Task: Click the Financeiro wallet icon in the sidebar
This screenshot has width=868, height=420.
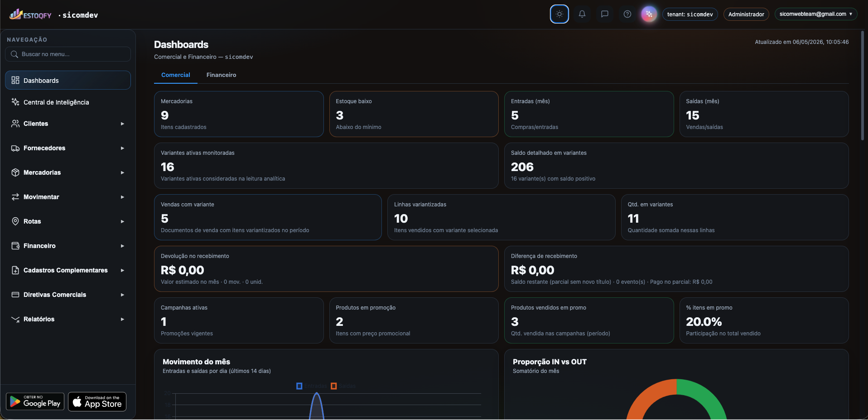Action: (x=15, y=246)
